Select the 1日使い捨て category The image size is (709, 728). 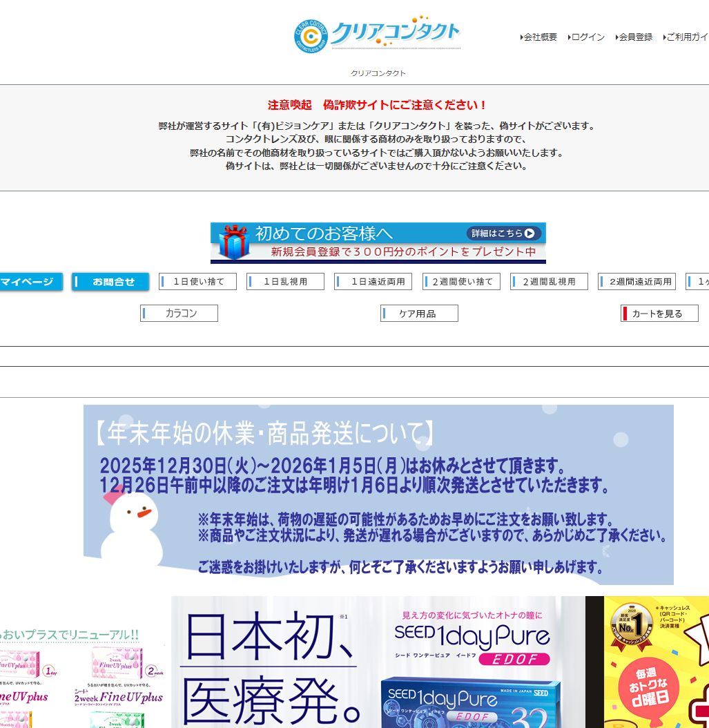198,282
